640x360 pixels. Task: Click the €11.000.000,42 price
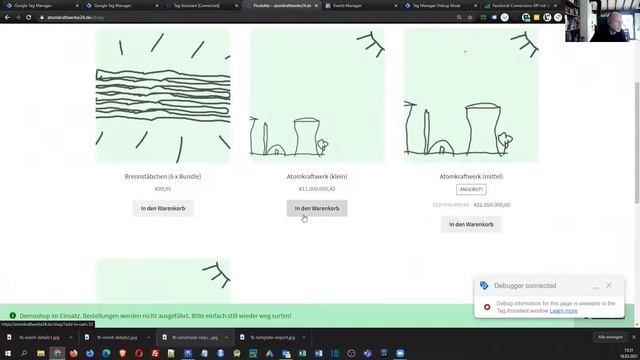click(x=317, y=189)
